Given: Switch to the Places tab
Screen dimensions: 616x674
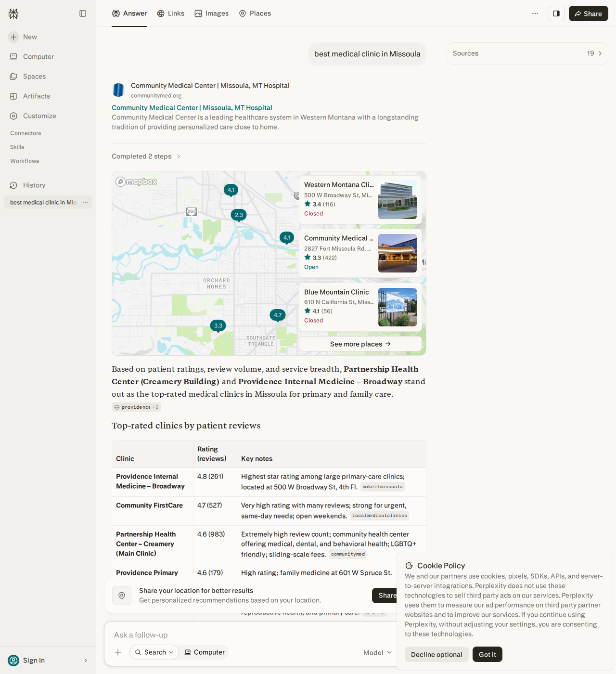Looking at the screenshot, I should click(255, 13).
